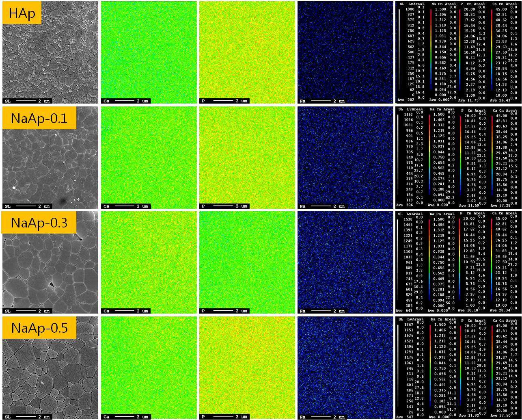Open the HAp row Na elemental map
Image resolution: width=522 pixels, height=420 pixels.
345,52
